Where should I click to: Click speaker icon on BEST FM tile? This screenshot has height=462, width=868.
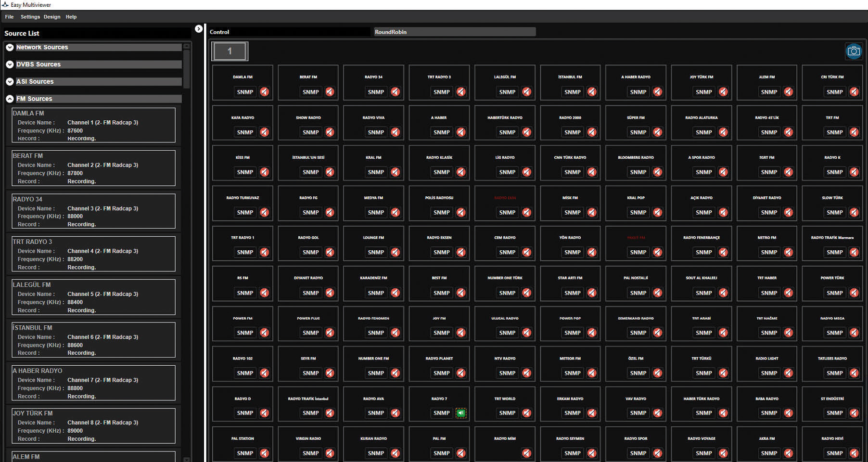click(461, 293)
